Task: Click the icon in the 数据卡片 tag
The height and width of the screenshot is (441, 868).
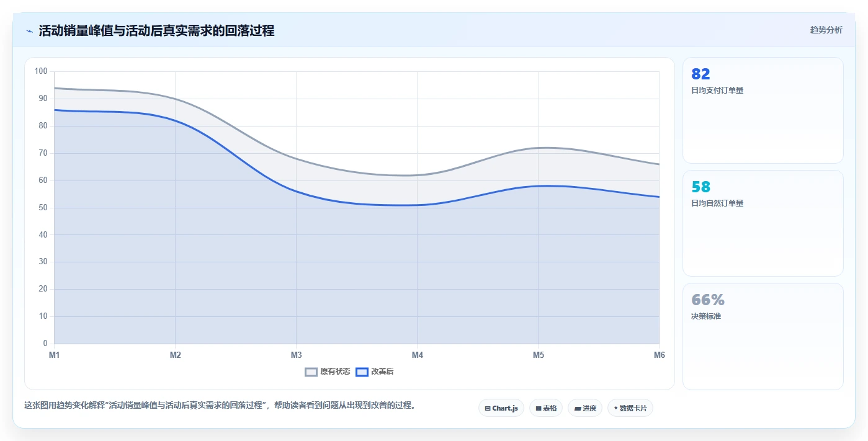Action: [615, 408]
